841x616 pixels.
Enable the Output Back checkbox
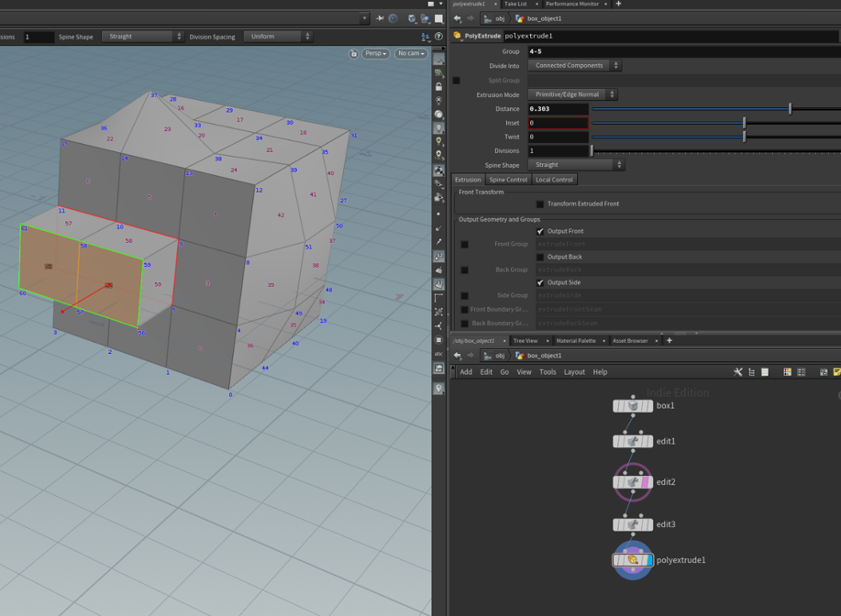click(540, 257)
